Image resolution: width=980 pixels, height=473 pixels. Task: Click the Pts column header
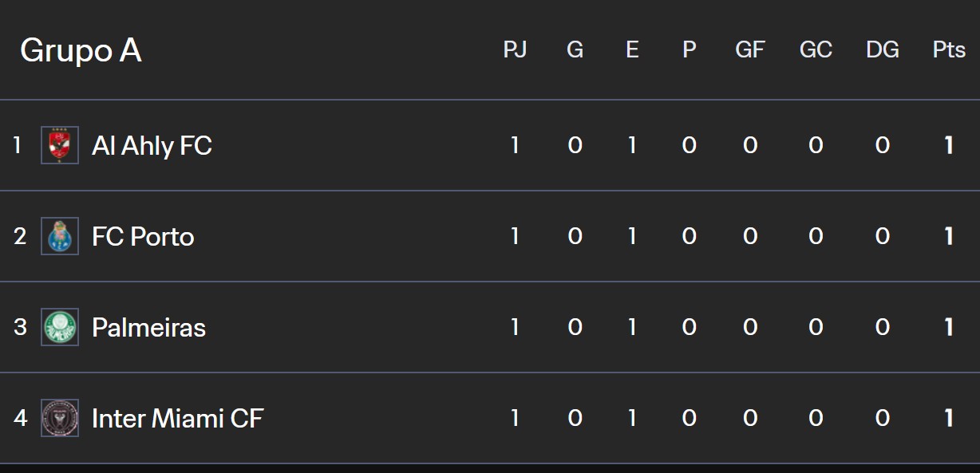[x=949, y=49]
